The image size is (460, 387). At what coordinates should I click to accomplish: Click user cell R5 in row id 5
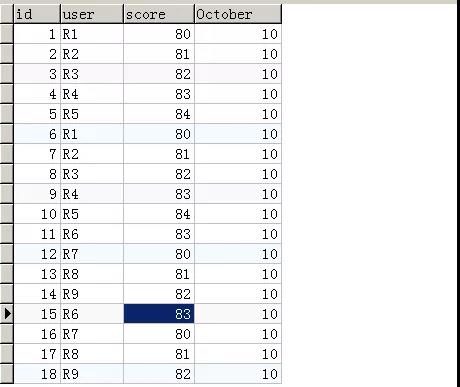pyautogui.click(x=92, y=114)
